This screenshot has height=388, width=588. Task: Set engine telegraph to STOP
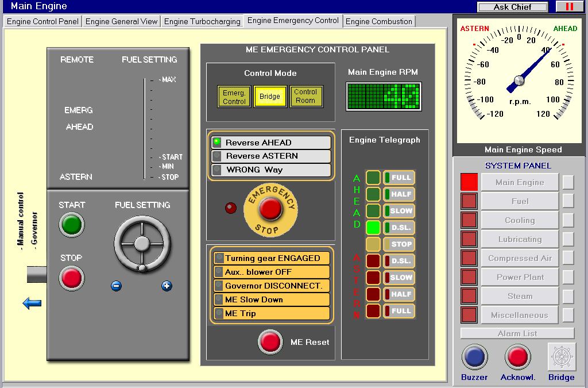coord(399,244)
